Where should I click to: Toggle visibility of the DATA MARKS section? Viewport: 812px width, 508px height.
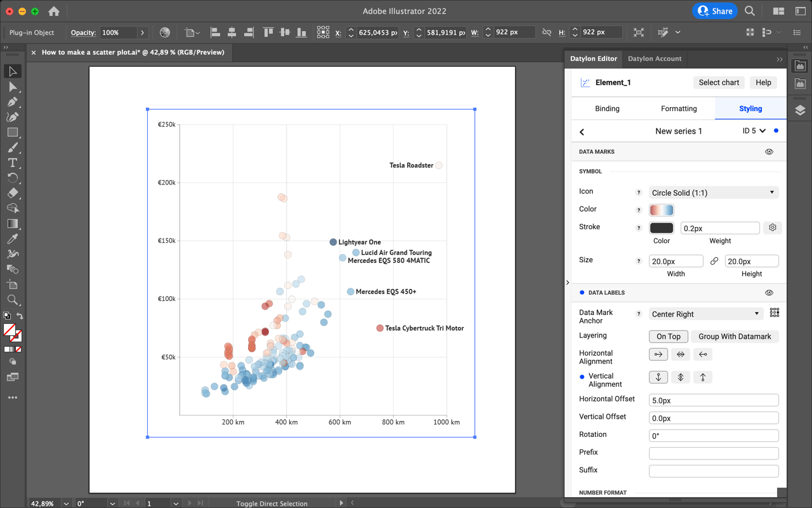pyautogui.click(x=769, y=151)
